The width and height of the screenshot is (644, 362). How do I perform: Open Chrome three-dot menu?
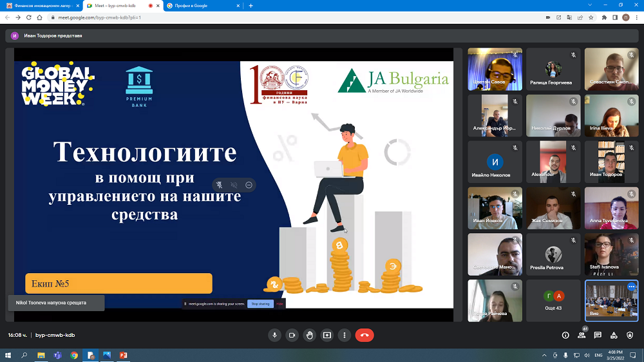(637, 17)
